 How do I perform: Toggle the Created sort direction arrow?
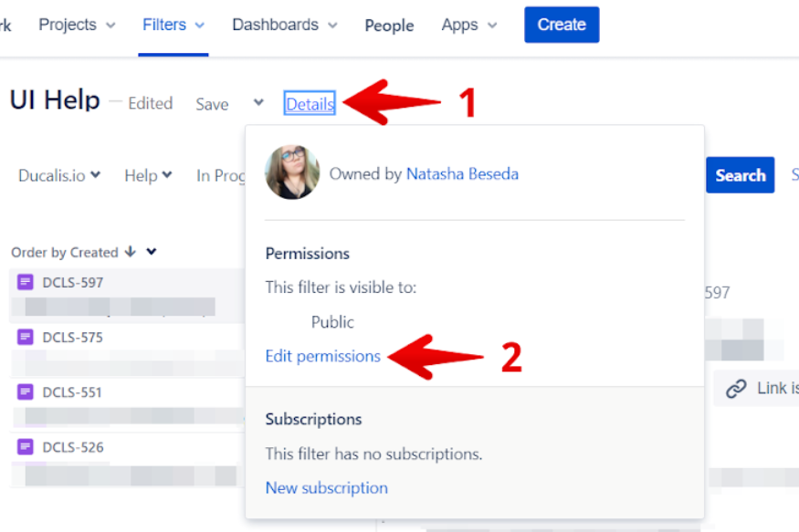click(128, 252)
